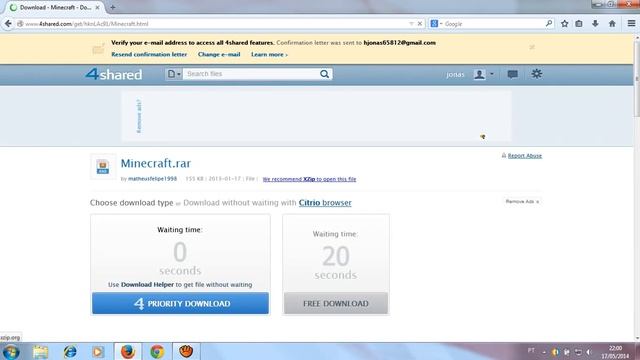The image size is (640, 360).
Task: Open the Google search engine selector
Action: click(x=436, y=24)
